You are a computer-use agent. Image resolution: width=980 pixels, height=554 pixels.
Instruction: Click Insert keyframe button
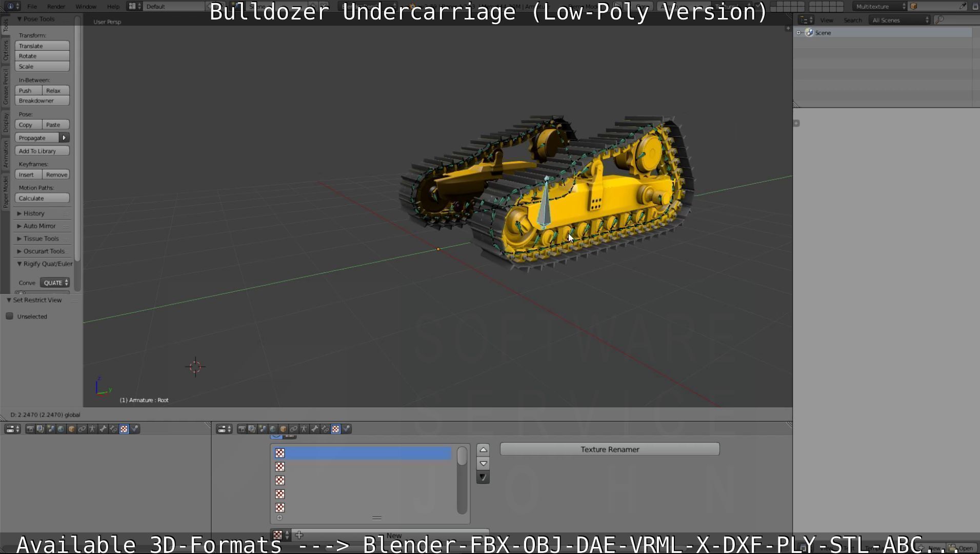tap(29, 175)
